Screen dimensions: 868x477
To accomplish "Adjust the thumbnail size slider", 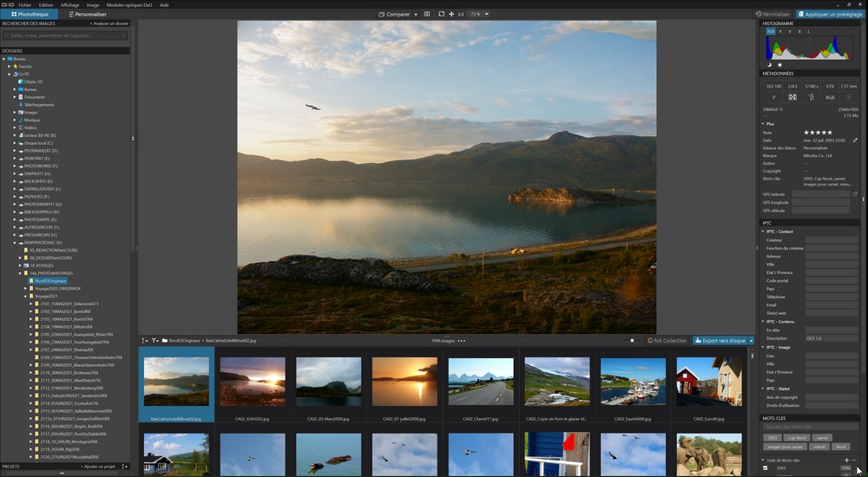I will [632, 340].
